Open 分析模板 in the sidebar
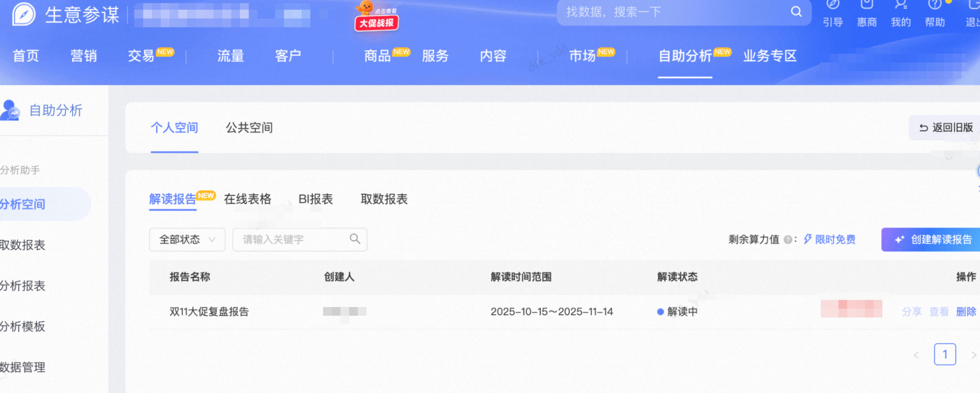The height and width of the screenshot is (393, 980). coord(22,327)
